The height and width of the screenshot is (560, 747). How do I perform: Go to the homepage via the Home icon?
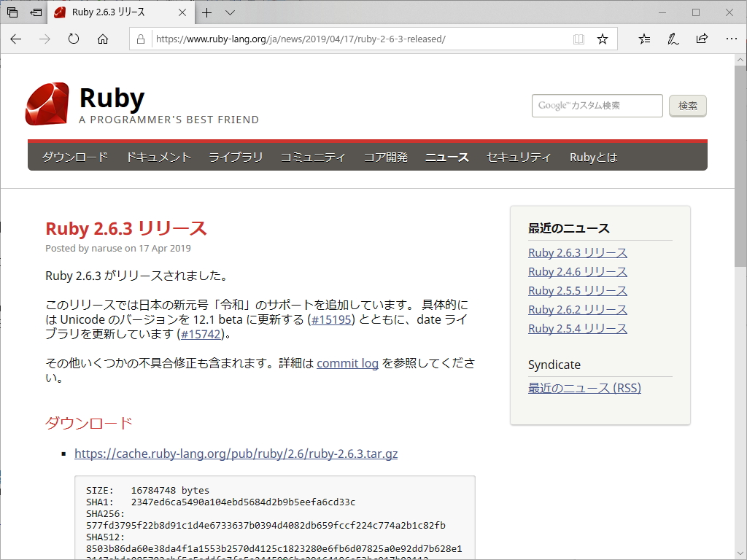(102, 40)
